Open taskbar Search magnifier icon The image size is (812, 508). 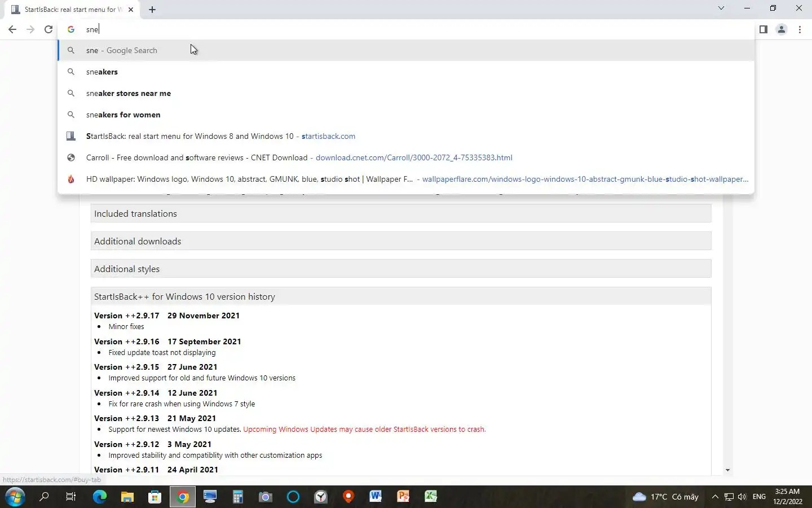click(x=44, y=497)
